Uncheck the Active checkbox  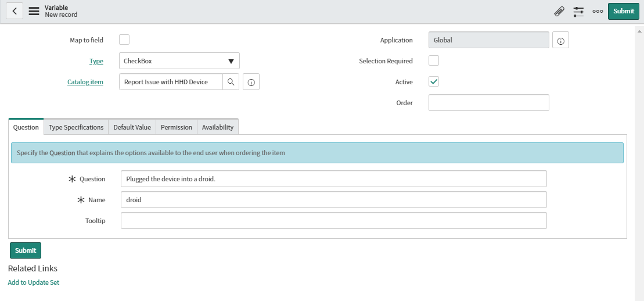click(x=434, y=81)
